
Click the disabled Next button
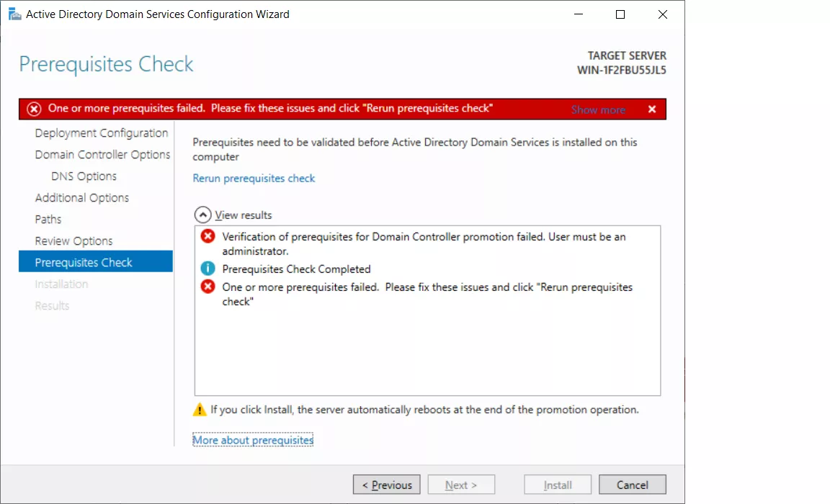461,485
